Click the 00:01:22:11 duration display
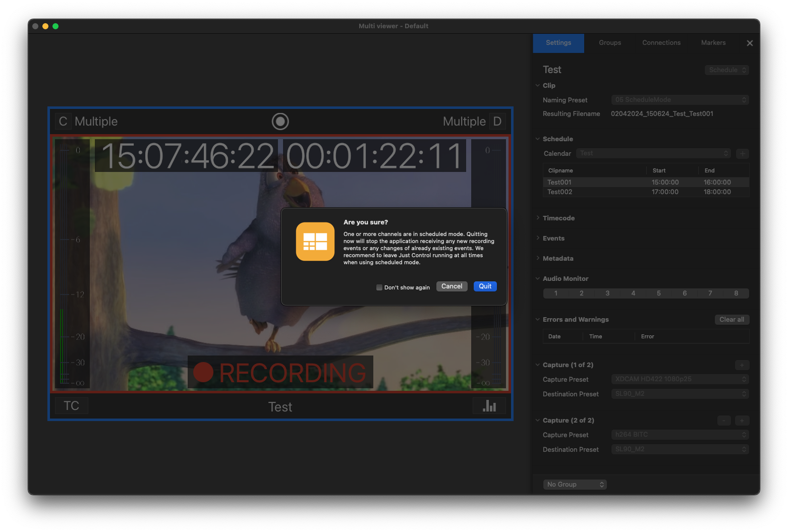The image size is (788, 532). [374, 156]
